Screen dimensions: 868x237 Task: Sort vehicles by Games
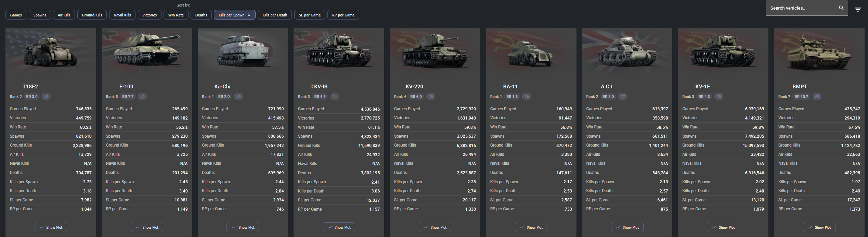(16, 15)
